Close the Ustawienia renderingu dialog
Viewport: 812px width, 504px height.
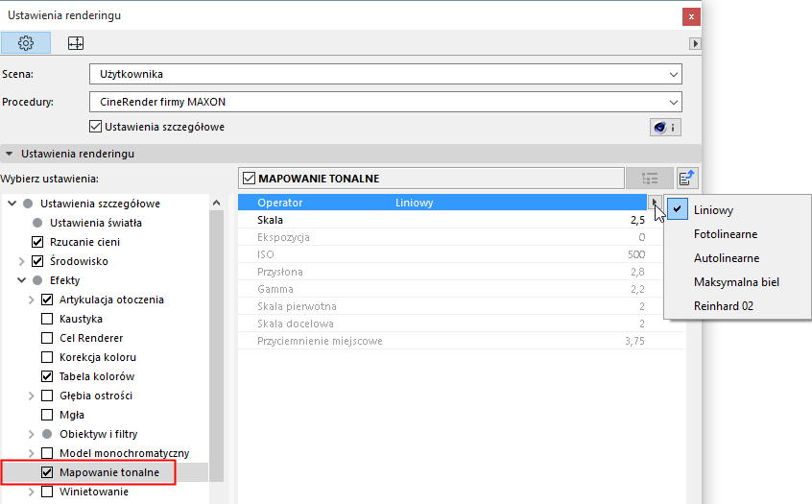691,16
